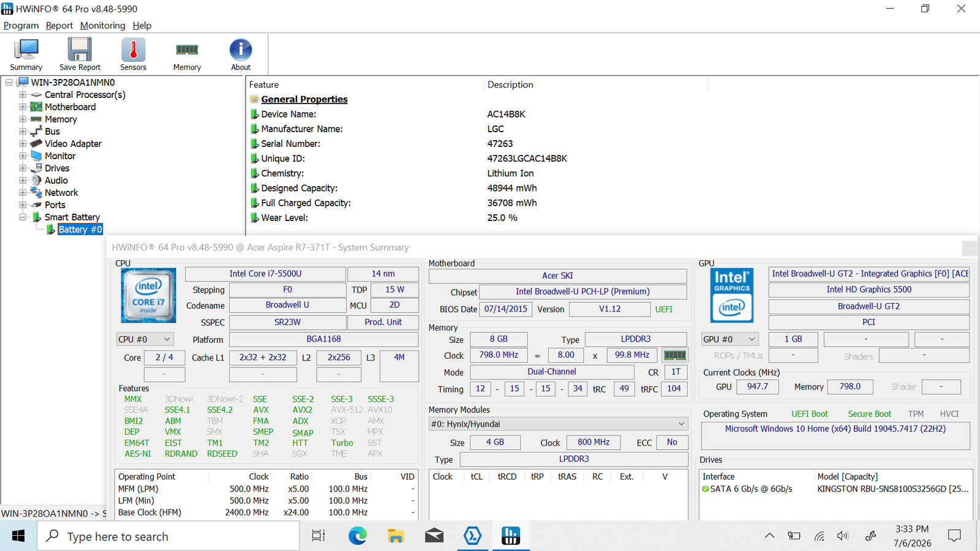Click the Intel HD Graphics 5500 field

869,290
